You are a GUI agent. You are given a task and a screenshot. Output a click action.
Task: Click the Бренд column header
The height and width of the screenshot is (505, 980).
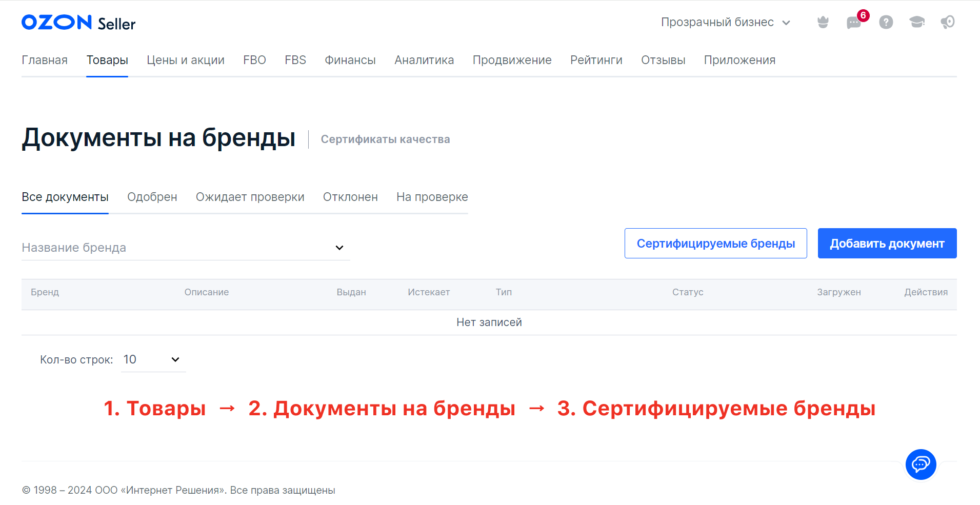coord(45,292)
